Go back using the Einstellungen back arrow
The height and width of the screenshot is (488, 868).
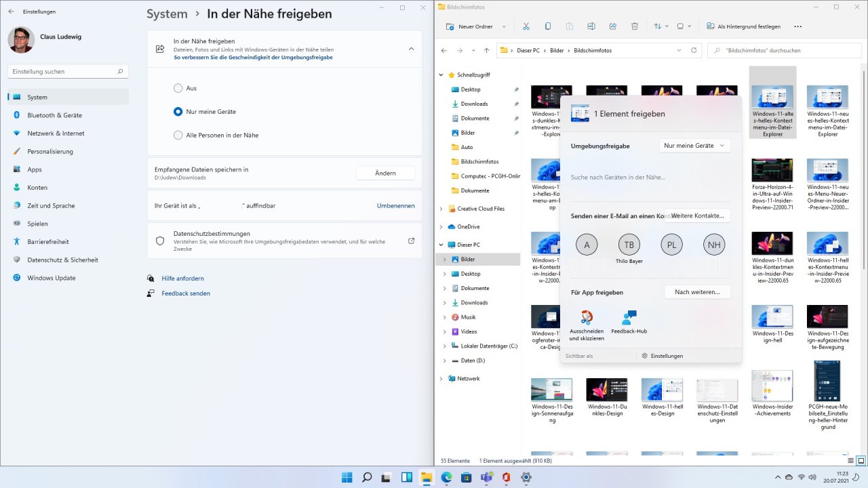click(11, 12)
